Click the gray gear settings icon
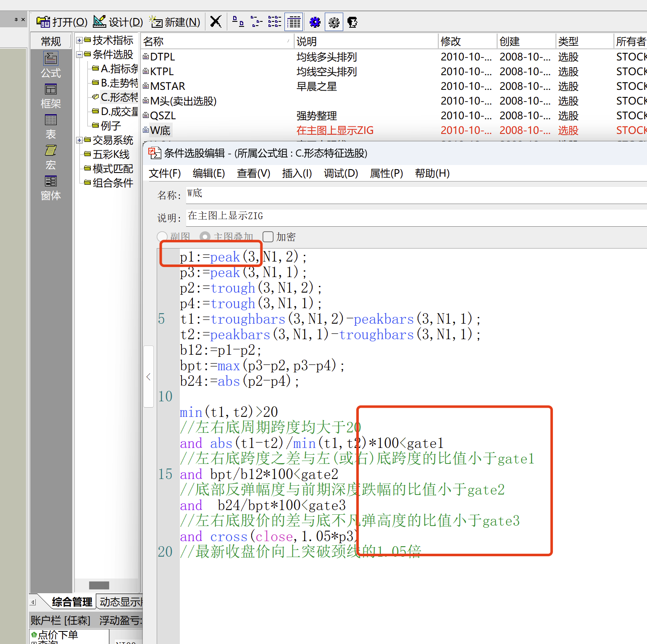This screenshot has width=647, height=644. coord(334,22)
